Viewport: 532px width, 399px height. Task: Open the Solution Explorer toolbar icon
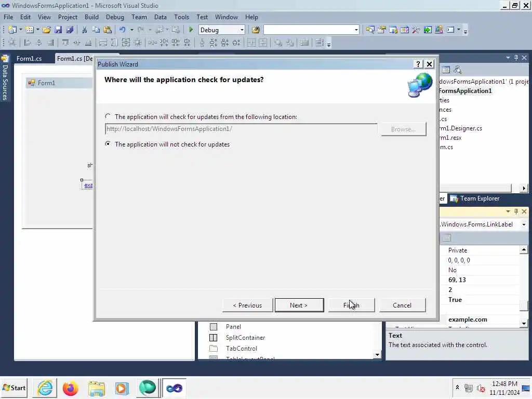370,30
